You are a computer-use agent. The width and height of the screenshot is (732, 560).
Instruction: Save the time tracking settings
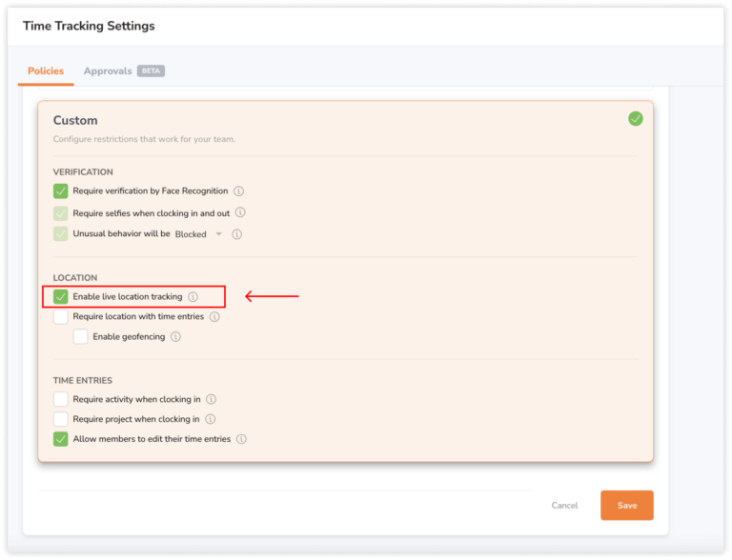point(627,505)
